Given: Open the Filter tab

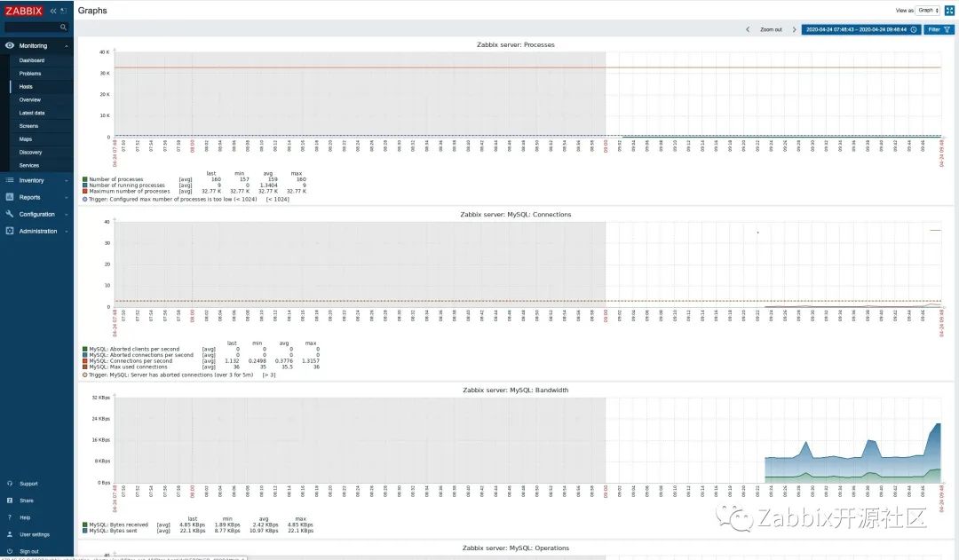Looking at the screenshot, I should click(939, 29).
